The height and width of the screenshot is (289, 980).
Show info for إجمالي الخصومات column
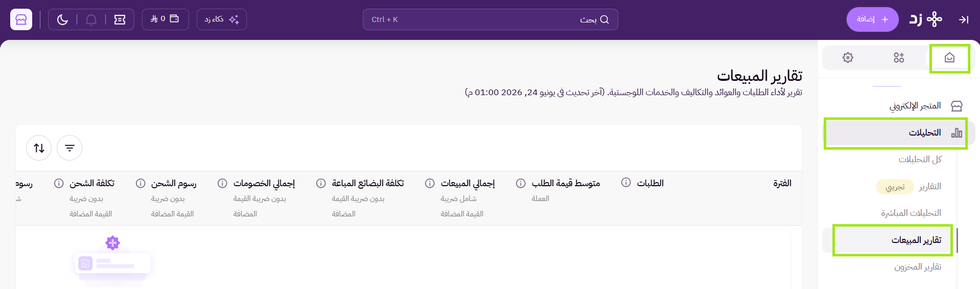(222, 183)
